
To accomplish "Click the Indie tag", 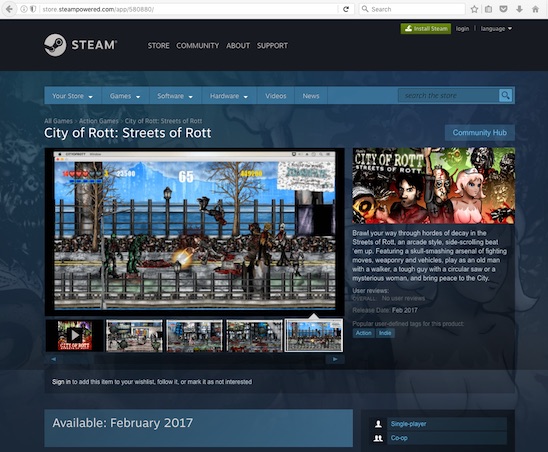I will coord(385,333).
